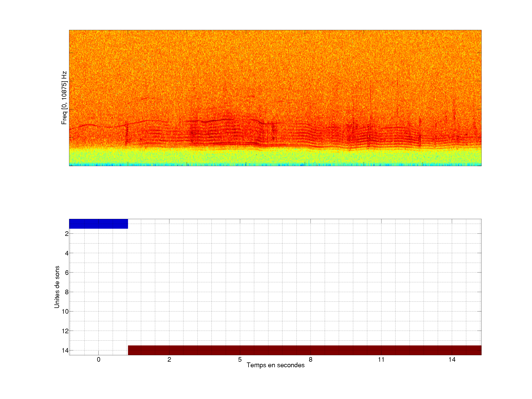Click time tick label 0 on x-axis

[99, 359]
